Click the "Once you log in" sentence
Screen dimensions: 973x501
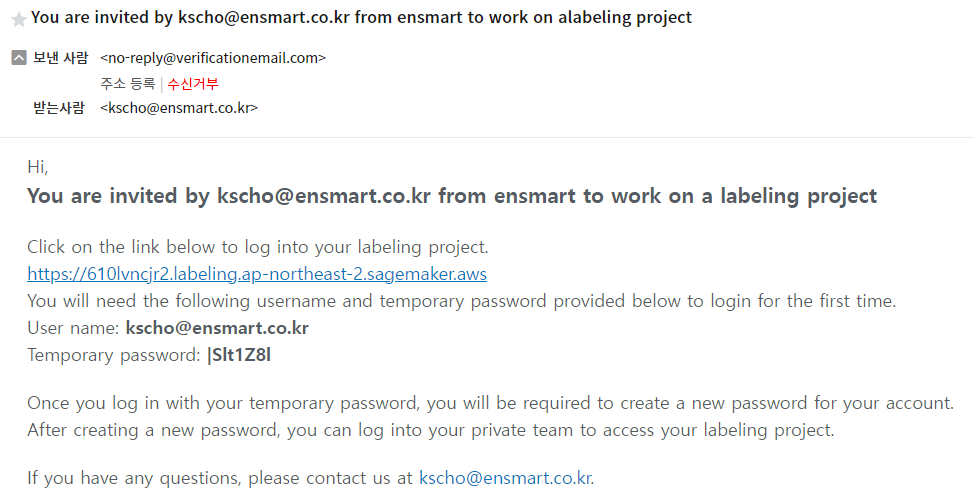click(x=490, y=403)
